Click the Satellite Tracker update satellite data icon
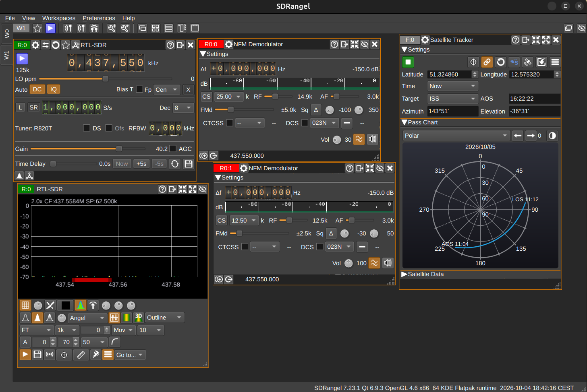Viewport: 587px width, 392px height. tap(500, 62)
